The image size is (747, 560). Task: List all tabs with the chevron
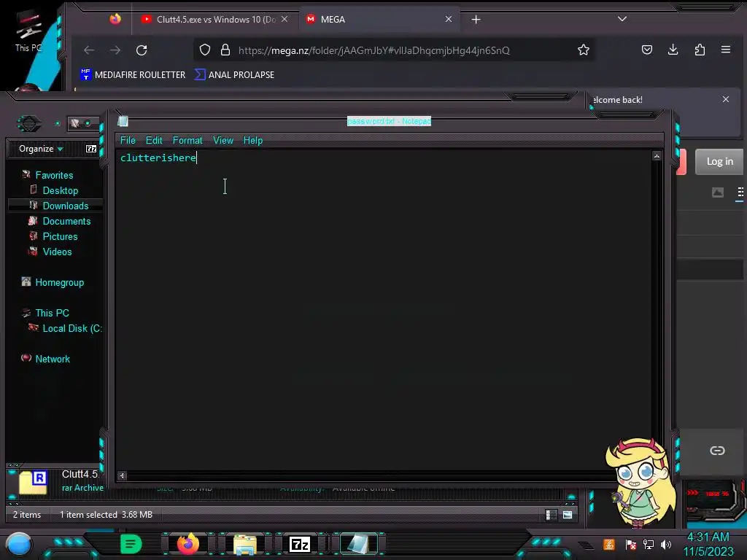tap(622, 19)
